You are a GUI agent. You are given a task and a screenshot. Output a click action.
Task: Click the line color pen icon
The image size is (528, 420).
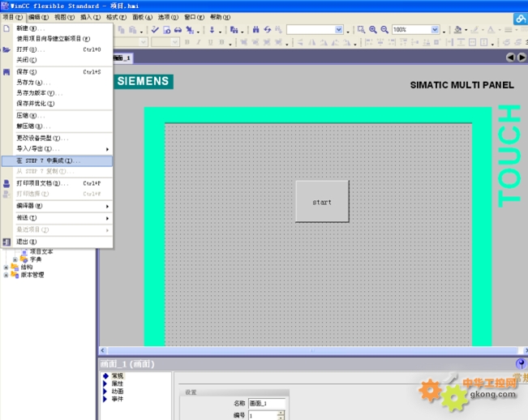[x=474, y=30]
